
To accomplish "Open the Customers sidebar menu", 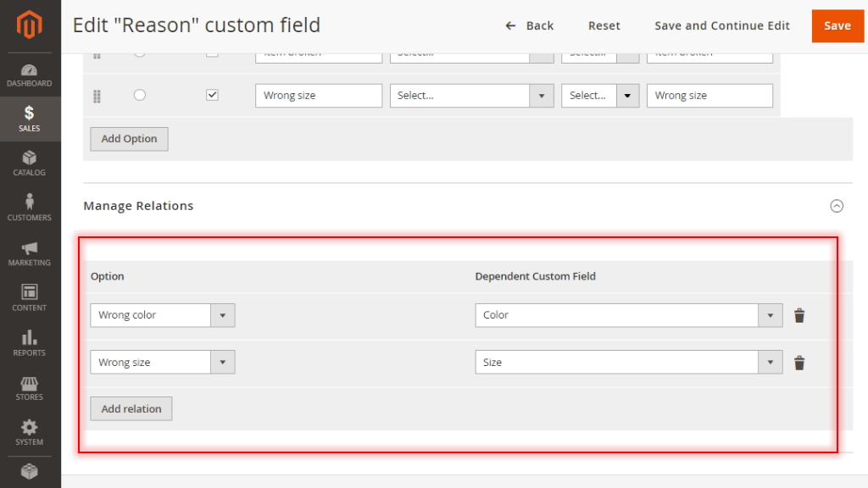I will 30,208.
